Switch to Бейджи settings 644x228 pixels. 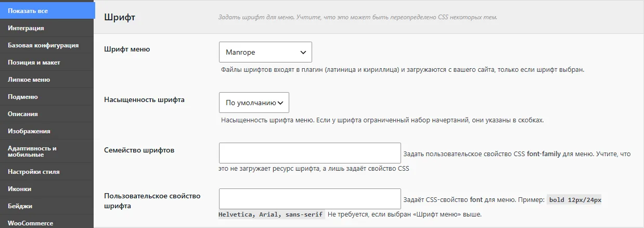click(x=47, y=206)
